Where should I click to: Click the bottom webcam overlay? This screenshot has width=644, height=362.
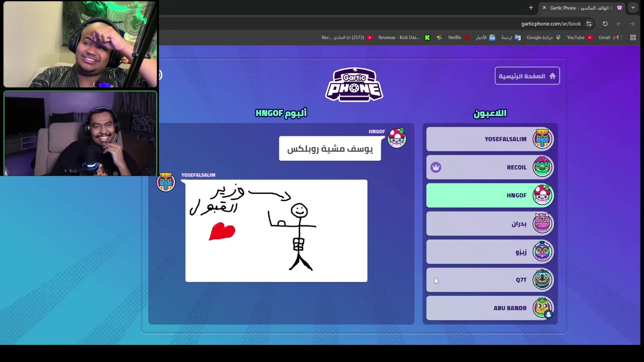[80, 133]
